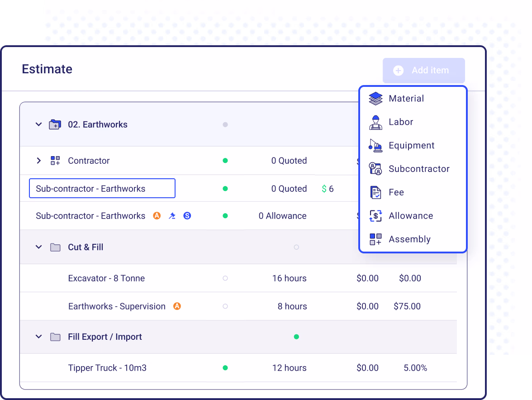
Task: Toggle the Earthworks - Supervision status circle
Action: coord(225,306)
